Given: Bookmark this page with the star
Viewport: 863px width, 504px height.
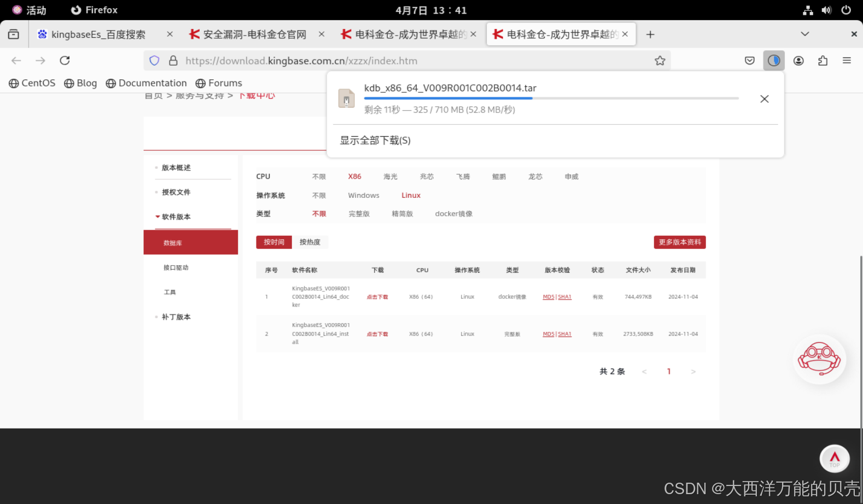Looking at the screenshot, I should (x=660, y=61).
